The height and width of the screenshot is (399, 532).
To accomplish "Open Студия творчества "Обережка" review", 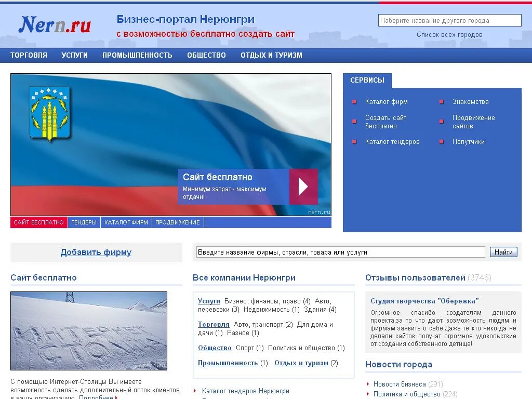I will coord(424,301).
